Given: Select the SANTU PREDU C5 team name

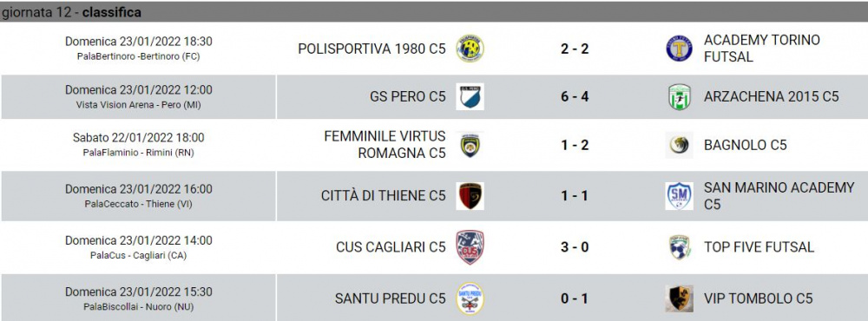Looking at the screenshot, I should 391,298.
